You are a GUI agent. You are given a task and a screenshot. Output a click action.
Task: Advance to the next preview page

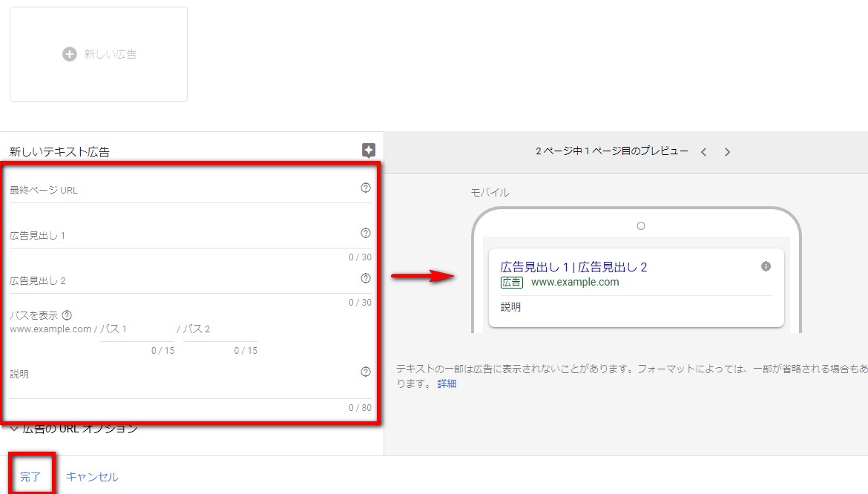click(727, 152)
